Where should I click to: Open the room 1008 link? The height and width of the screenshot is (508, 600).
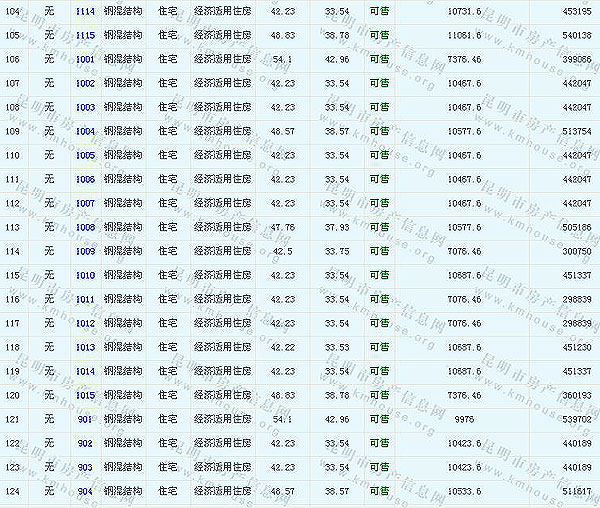(x=85, y=227)
